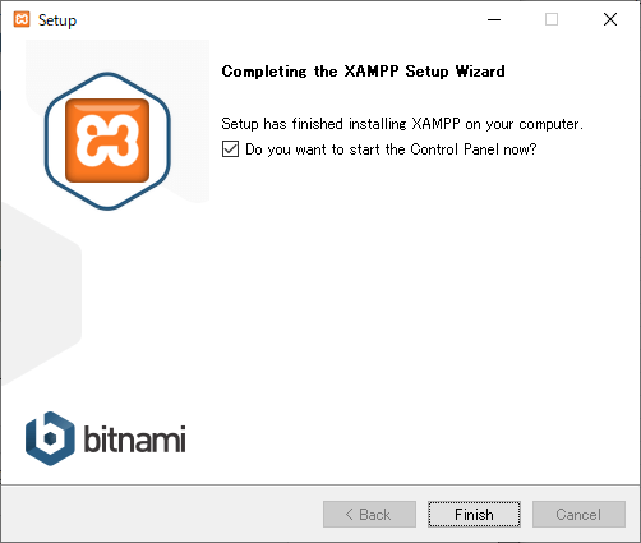Click the left arrow on Back button
The image size is (641, 543).
point(349,514)
